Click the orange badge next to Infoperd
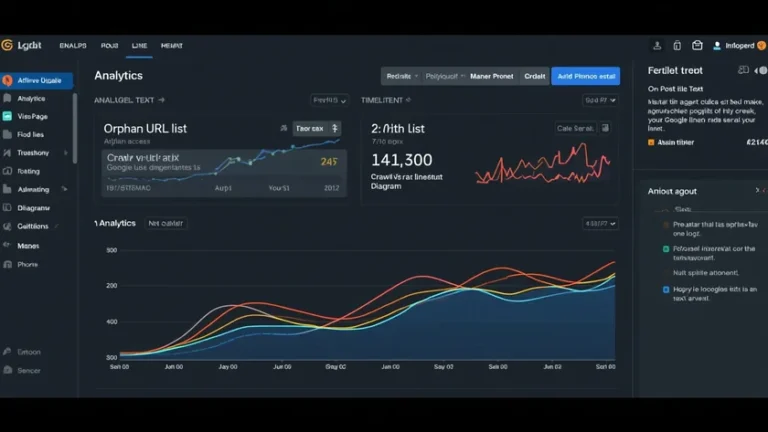This screenshot has height=432, width=768. pos(762,46)
